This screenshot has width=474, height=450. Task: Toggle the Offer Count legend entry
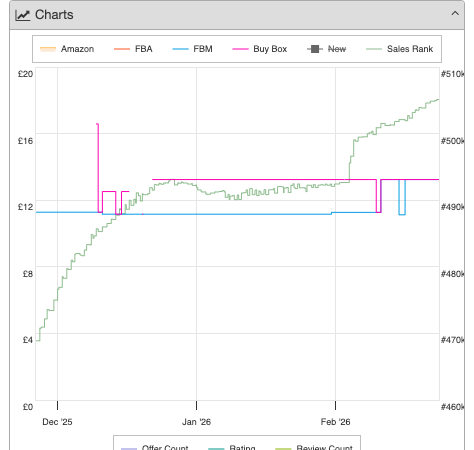[x=155, y=447]
